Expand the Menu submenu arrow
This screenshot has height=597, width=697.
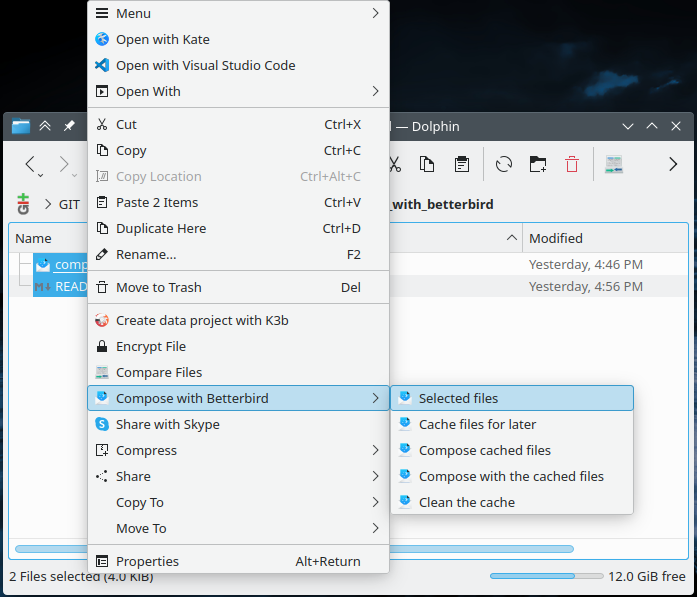[x=376, y=13]
